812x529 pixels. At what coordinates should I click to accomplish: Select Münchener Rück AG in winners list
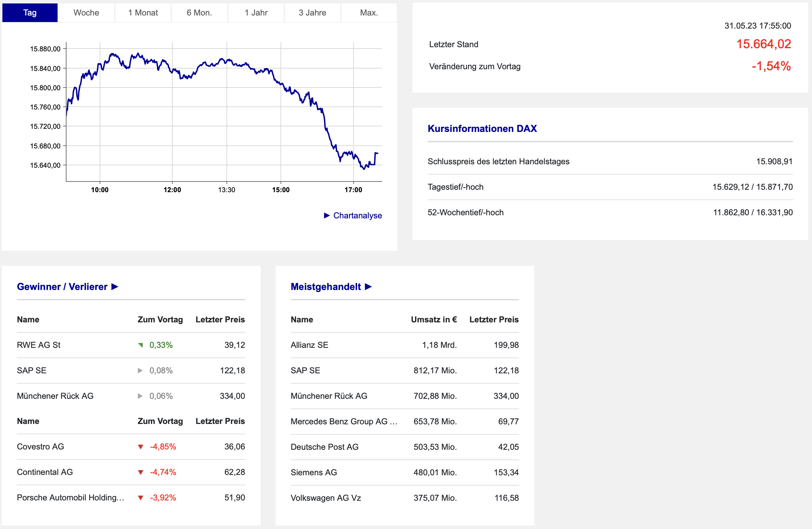[x=55, y=396]
